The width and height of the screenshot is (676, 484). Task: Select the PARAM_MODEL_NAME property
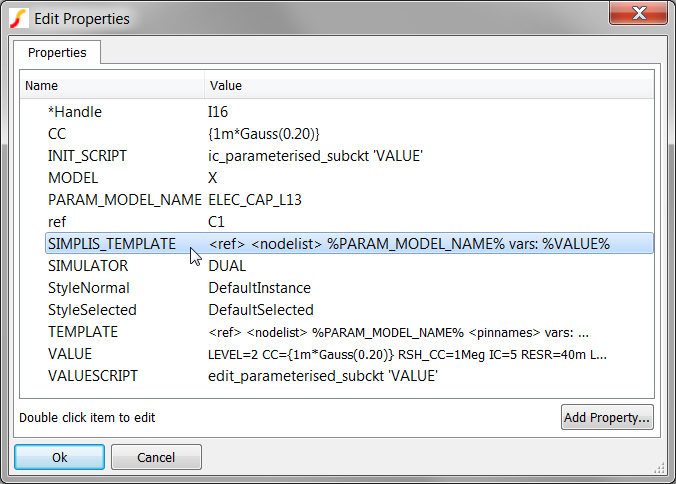[118, 200]
